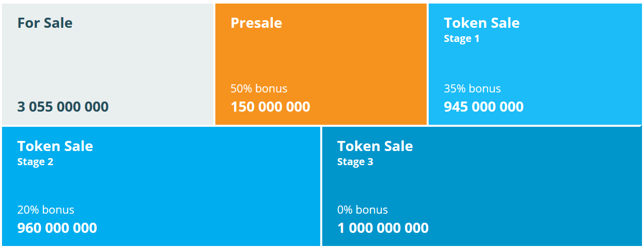Click the Token Sale heading above Stage 2
This screenshot has width=644, height=248.
coord(55,146)
